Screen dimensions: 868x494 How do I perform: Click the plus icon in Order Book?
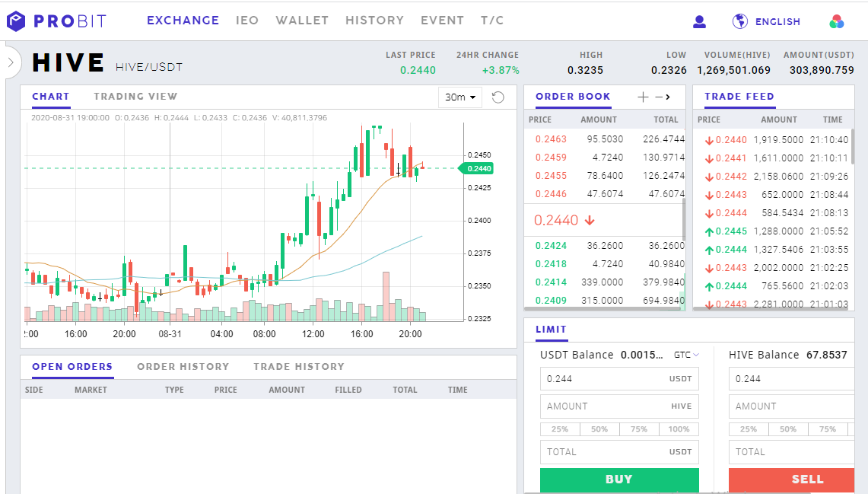pyautogui.click(x=643, y=97)
